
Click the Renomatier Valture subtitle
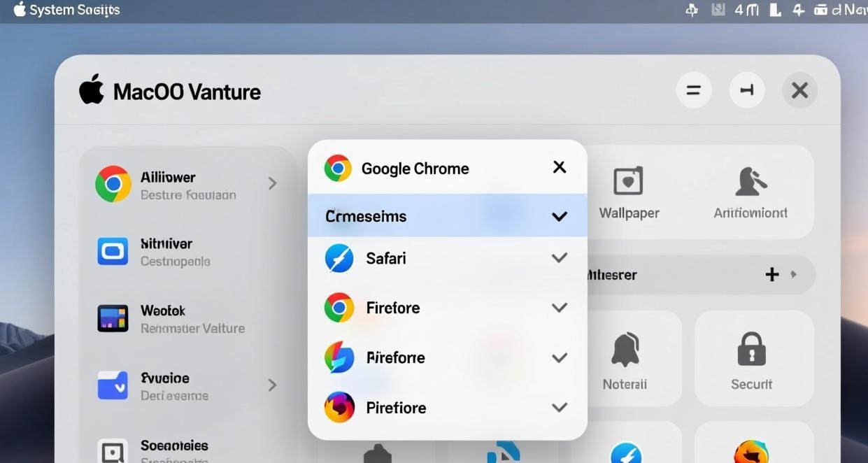tap(193, 328)
